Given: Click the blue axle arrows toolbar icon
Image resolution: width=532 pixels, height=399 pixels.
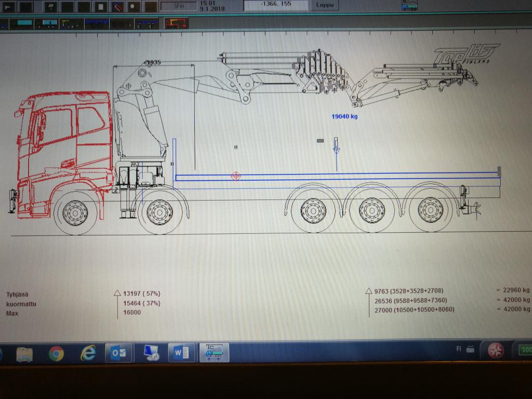Looking at the screenshot, I should click(147, 23).
